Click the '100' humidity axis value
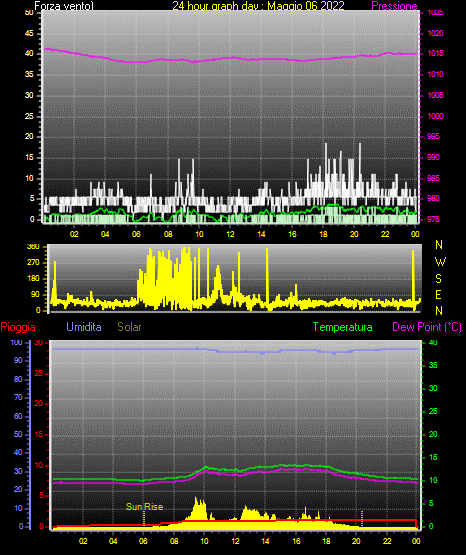The width and height of the screenshot is (466, 555). point(16,343)
